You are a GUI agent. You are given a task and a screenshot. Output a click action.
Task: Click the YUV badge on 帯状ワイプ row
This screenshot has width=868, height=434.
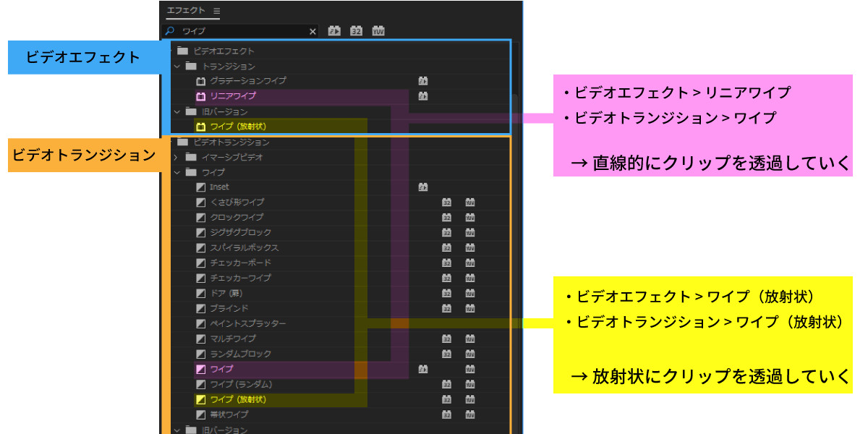(x=470, y=415)
